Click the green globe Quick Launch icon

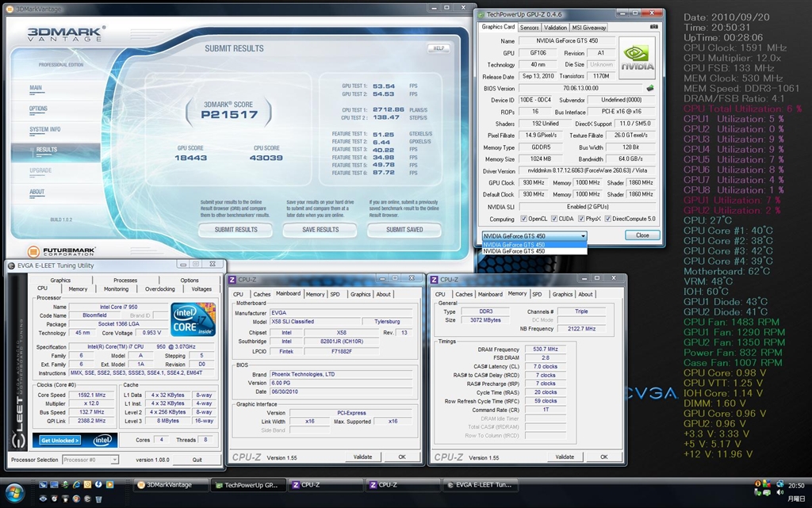65,485
